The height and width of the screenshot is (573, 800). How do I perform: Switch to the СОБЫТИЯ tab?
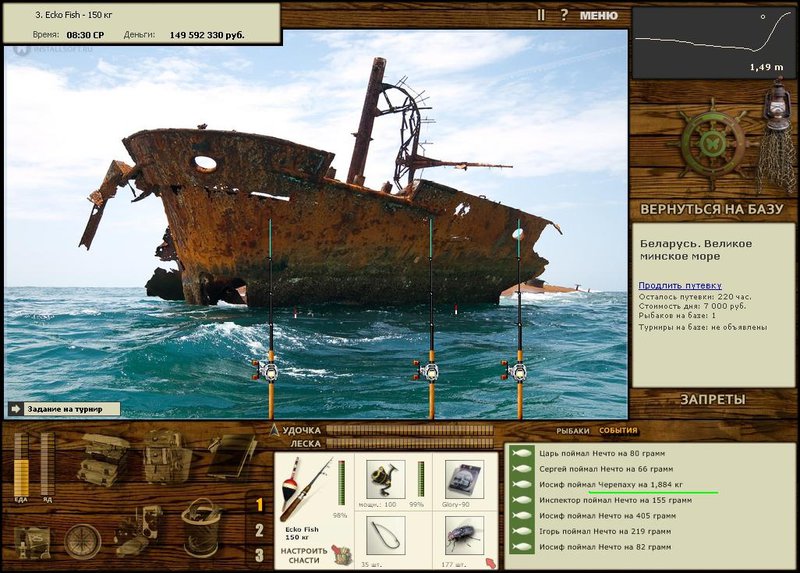point(618,431)
